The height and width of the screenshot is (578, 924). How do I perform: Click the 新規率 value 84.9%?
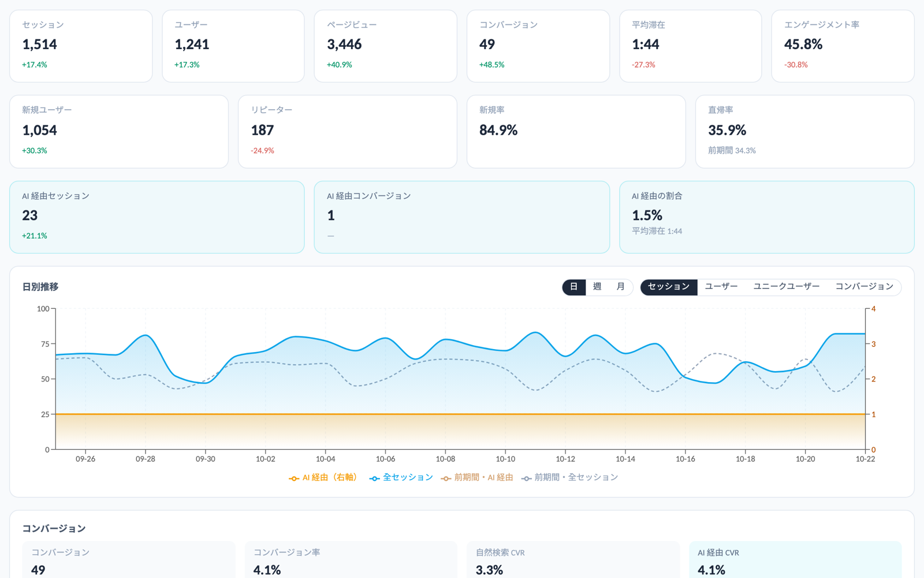[x=498, y=130]
